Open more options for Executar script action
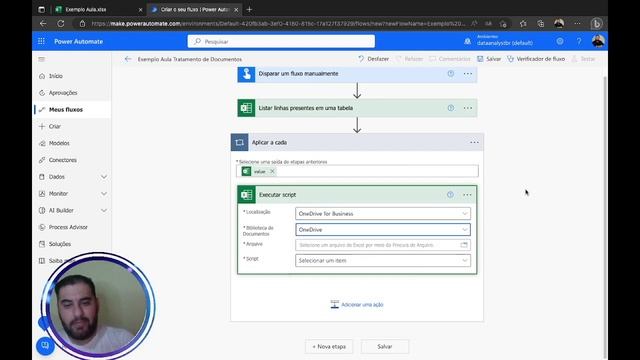The width and height of the screenshot is (640, 360). 467,195
